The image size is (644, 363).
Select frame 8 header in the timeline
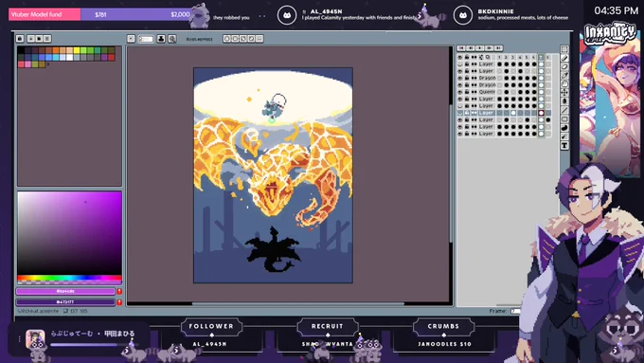548,58
